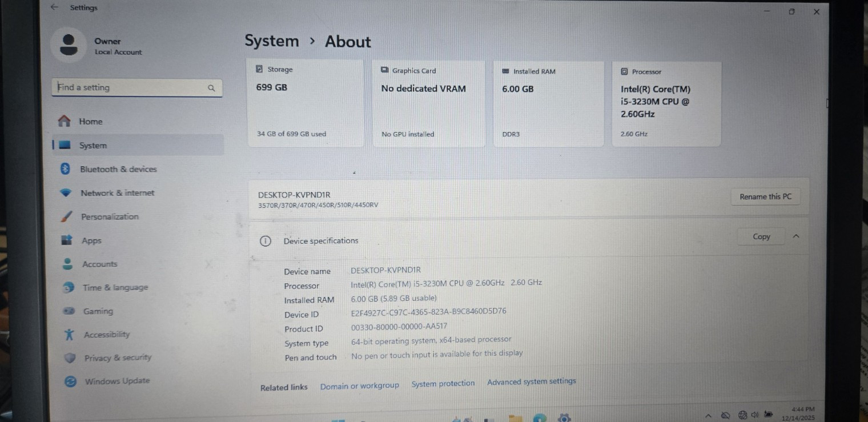Click the Time & language globe icon
This screenshot has width=868, height=422.
pos(68,287)
